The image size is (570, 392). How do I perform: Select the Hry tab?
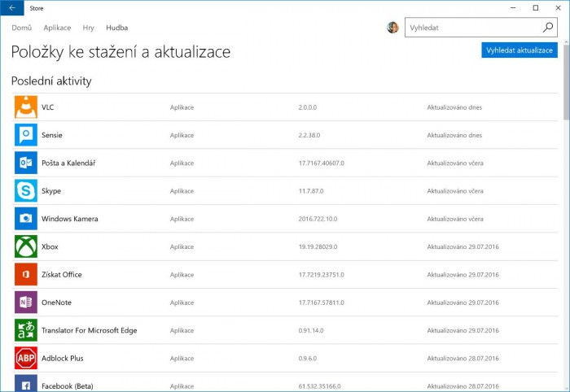point(88,28)
